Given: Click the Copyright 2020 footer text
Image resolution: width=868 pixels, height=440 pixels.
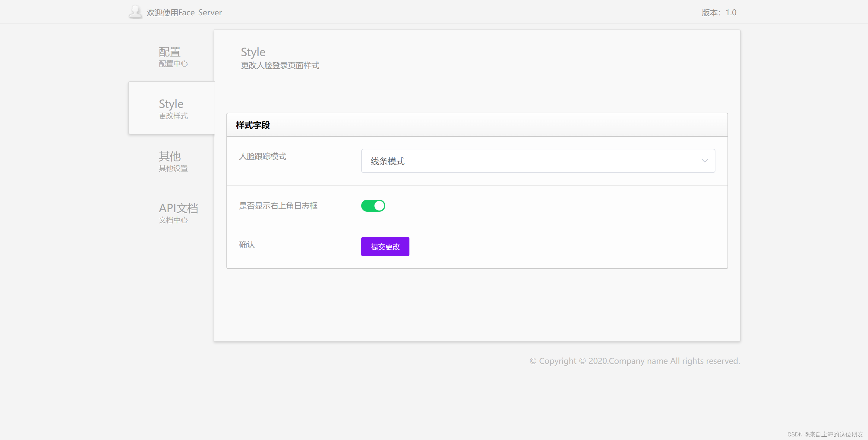Looking at the screenshot, I should pos(634,361).
